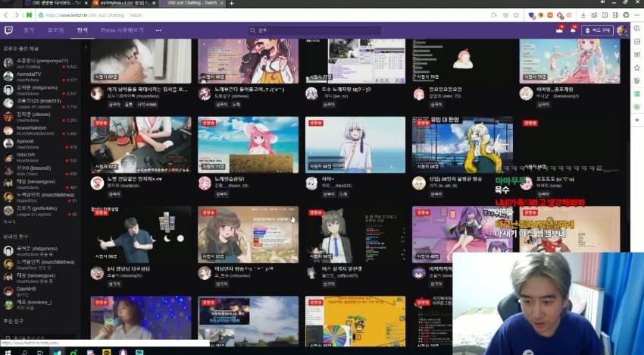
Task: Open the beach pink-hair girl stream thumbnail
Action: pos(248,145)
